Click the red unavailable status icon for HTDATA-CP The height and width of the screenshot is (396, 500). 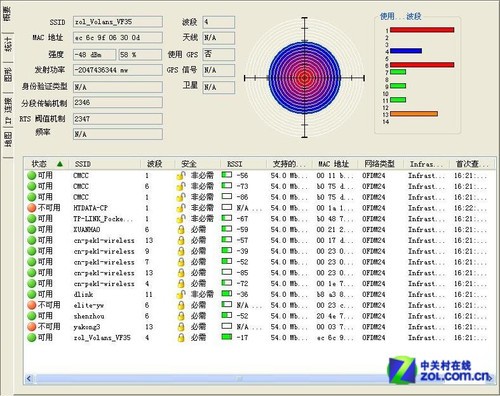pos(31,208)
